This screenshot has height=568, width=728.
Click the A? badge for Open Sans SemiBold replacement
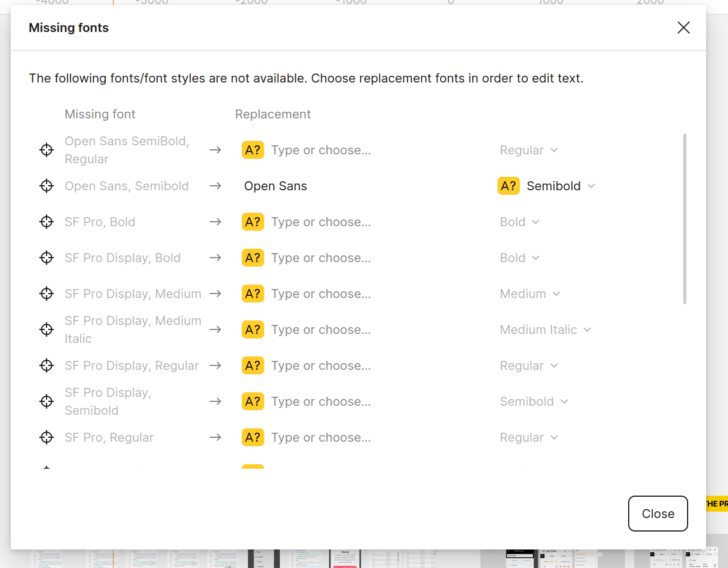tap(253, 150)
